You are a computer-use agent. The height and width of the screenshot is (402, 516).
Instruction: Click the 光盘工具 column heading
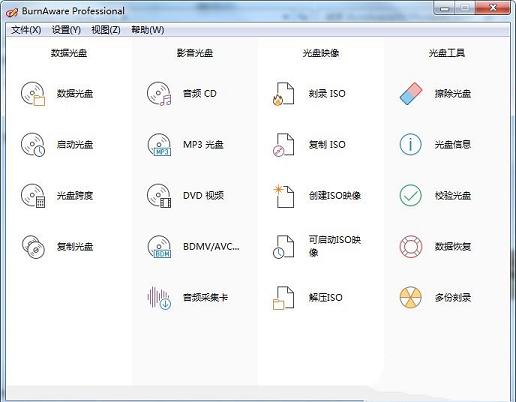click(x=447, y=53)
